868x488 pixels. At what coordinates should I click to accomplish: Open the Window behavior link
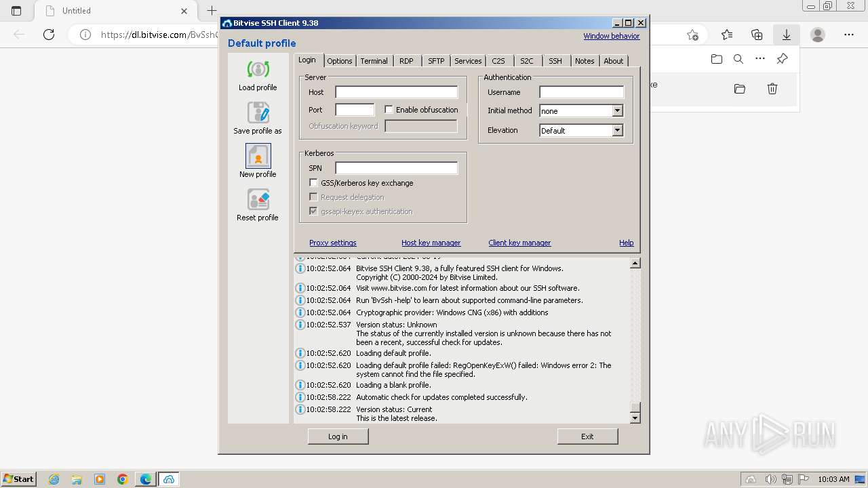(612, 36)
